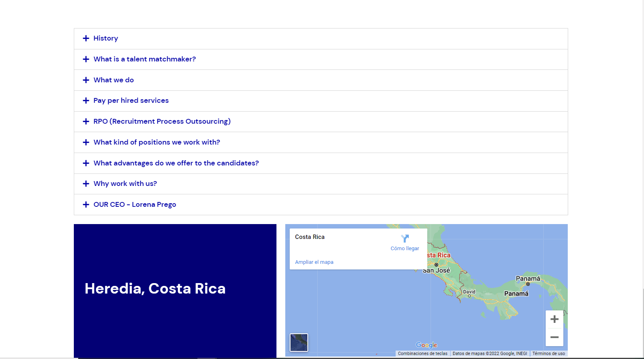Click the directions arrow icon on map card

(x=405, y=239)
